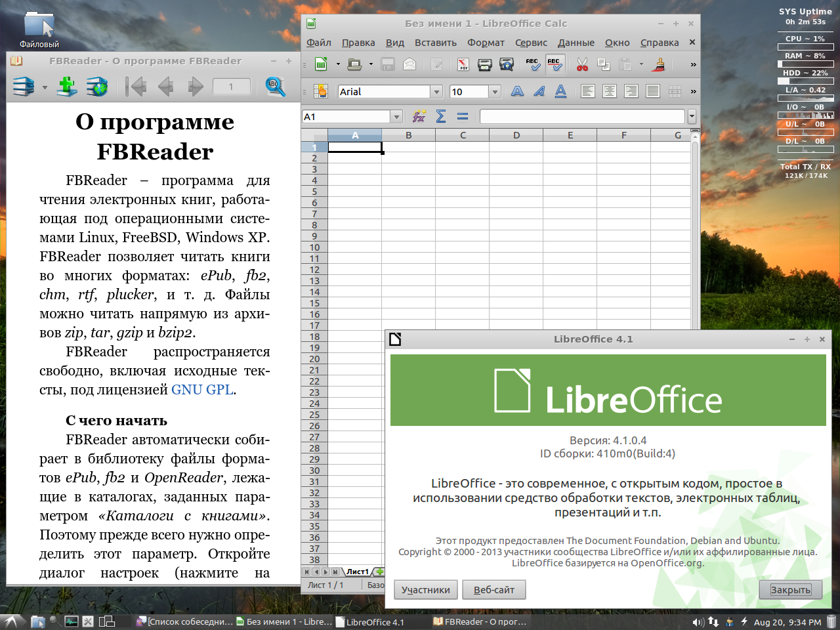Screen dimensions: 840x630
Task: Click the copy icon in Calc toolbar
Action: pyautogui.click(x=604, y=64)
